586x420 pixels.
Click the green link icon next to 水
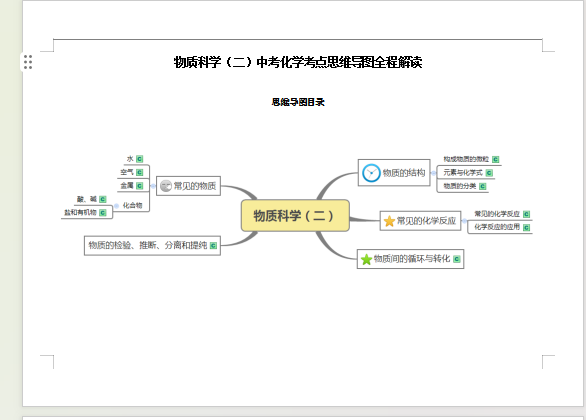click(x=139, y=159)
